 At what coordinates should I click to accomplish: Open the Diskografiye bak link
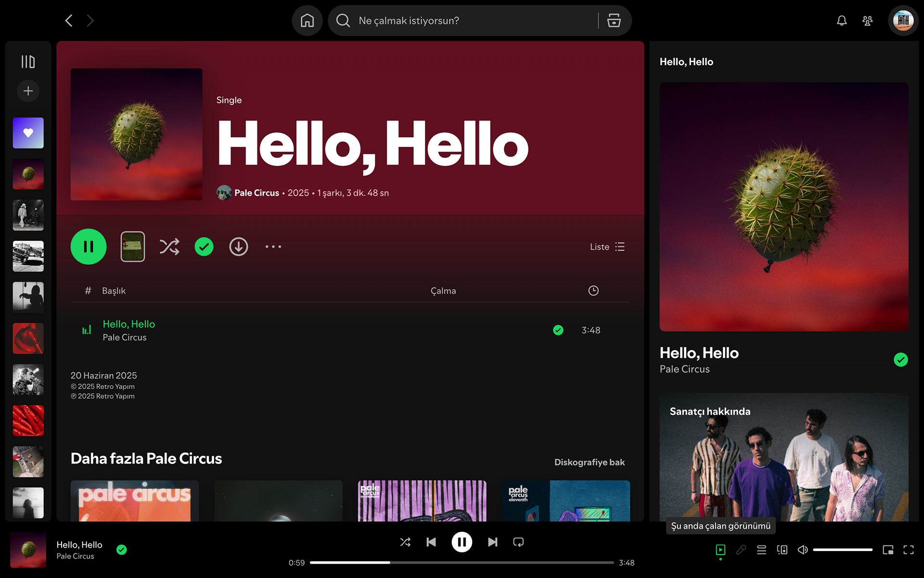(589, 462)
